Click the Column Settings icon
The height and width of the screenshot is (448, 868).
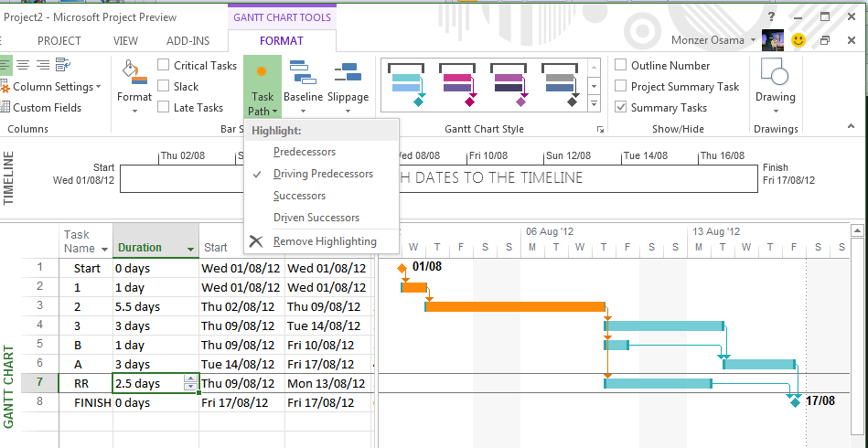(x=5, y=87)
